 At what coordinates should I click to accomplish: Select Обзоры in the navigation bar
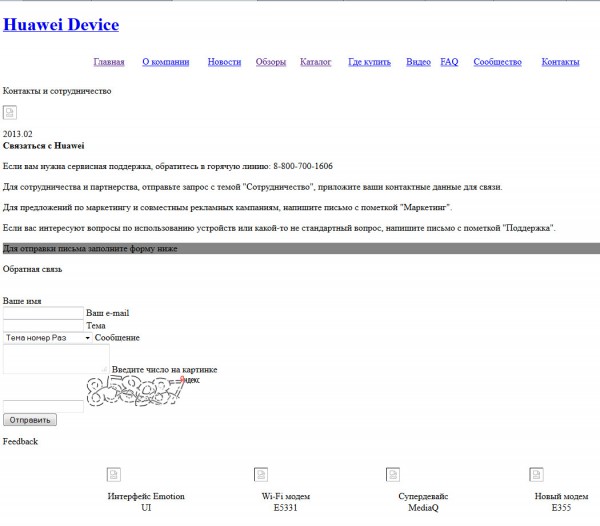(271, 62)
